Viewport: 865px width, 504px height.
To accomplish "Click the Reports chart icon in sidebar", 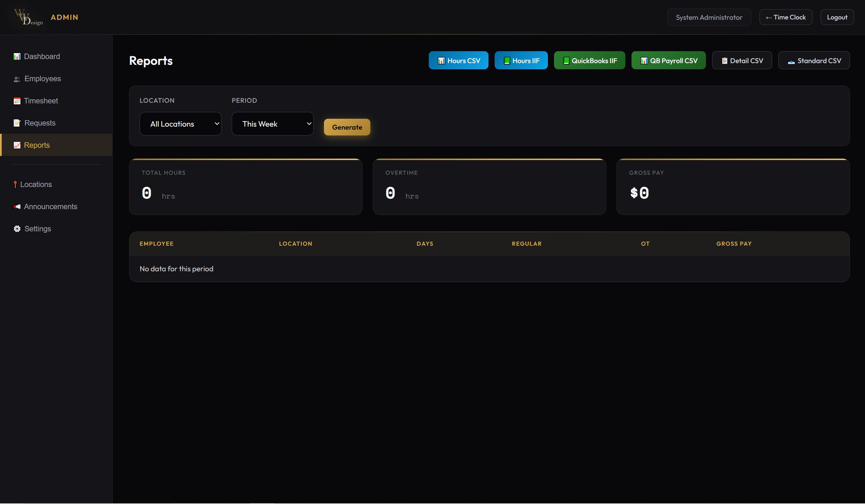I will click(17, 145).
